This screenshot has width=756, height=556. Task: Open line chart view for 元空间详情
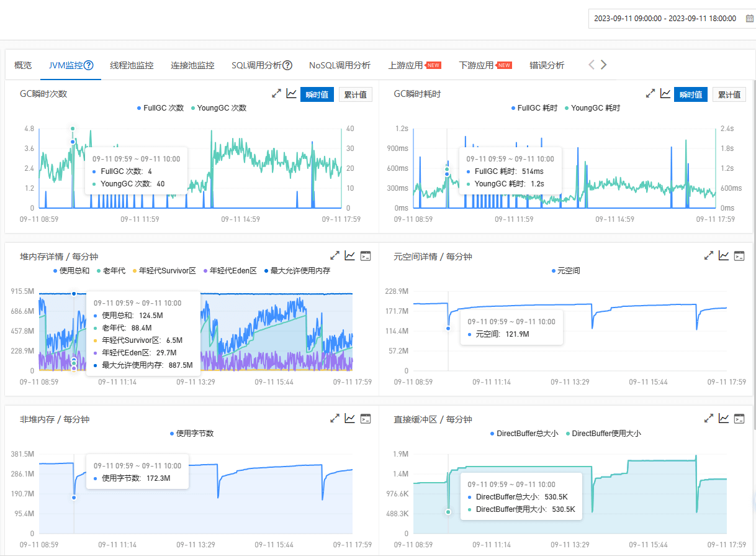coord(724,255)
